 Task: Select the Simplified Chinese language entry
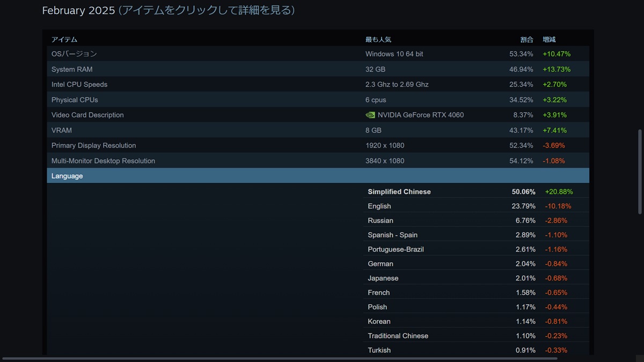point(399,191)
